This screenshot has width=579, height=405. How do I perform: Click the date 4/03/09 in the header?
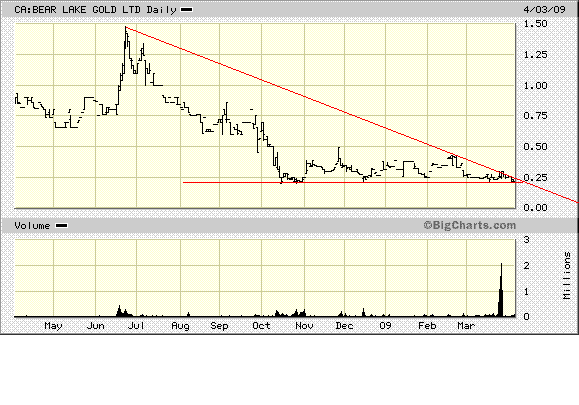point(544,9)
